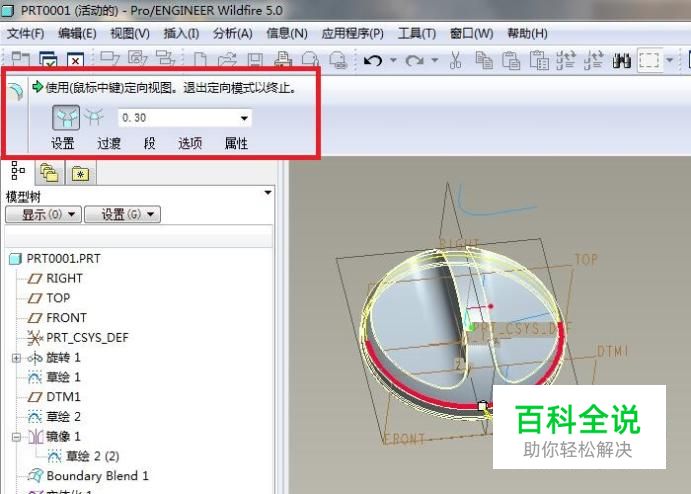Select PRT_CSYS_DEF in model tree
This screenshot has width=691, height=494.
[78, 338]
